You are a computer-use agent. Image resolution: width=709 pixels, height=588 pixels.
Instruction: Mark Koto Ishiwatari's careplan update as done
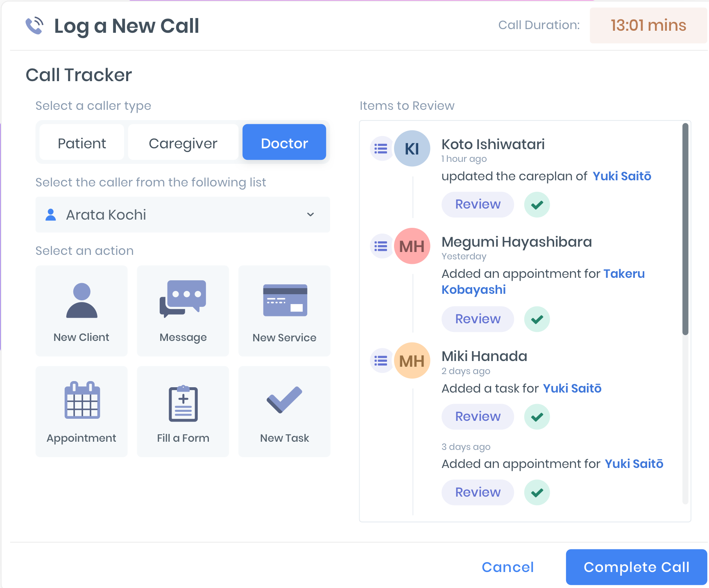tap(537, 204)
